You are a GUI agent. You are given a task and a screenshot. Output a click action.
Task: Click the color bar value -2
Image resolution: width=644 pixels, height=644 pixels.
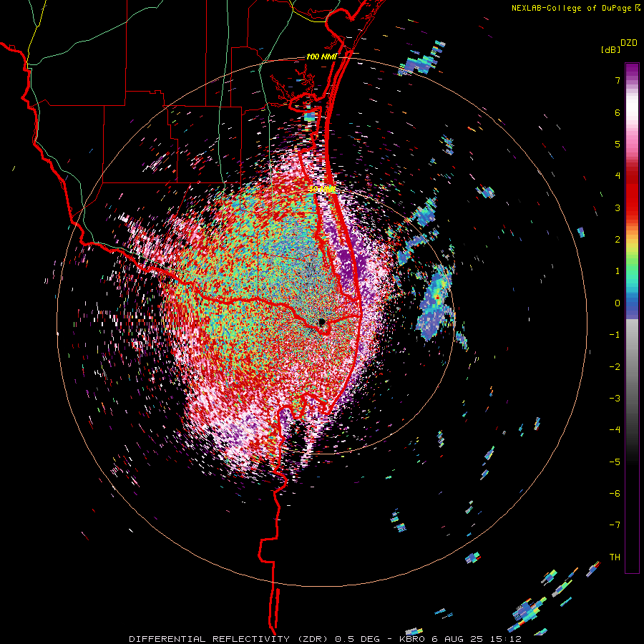click(x=615, y=366)
